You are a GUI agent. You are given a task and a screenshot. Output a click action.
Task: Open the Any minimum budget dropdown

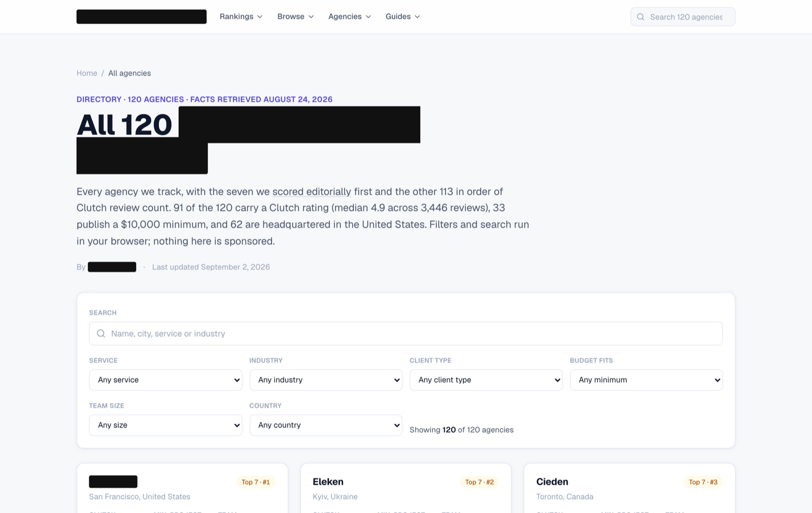click(647, 380)
